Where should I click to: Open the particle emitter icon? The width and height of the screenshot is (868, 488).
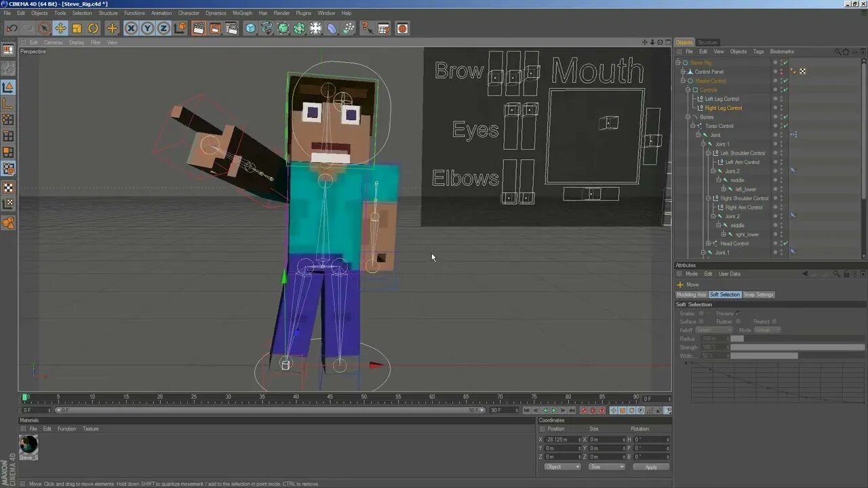(x=349, y=28)
